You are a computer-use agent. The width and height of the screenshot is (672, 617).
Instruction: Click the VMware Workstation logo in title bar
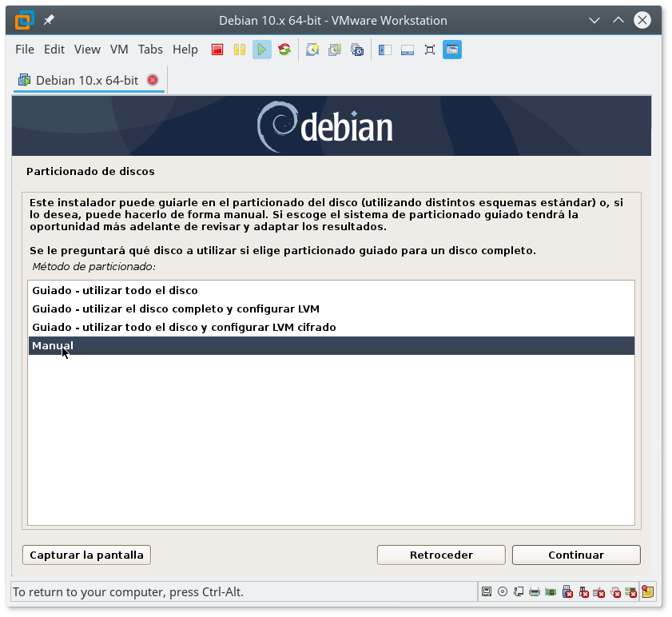(25, 20)
